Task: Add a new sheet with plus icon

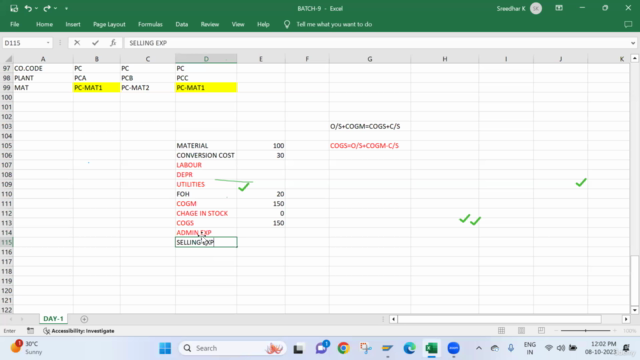Action: [x=84, y=319]
